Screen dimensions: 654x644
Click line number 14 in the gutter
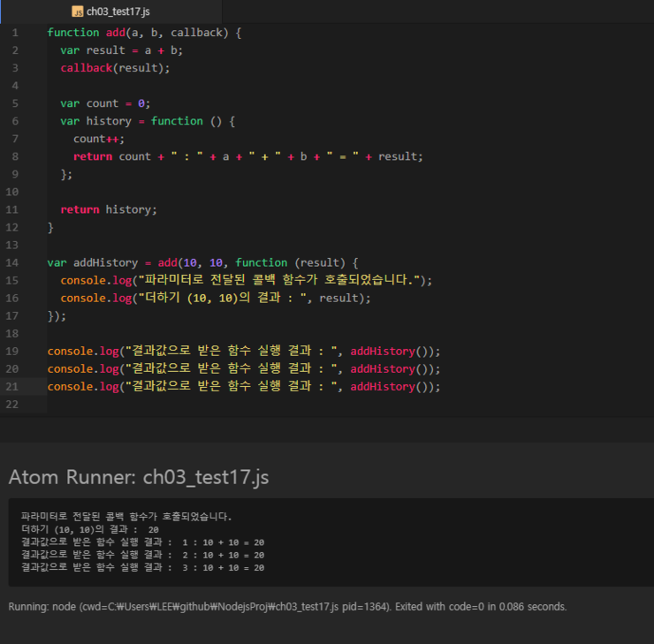click(12, 262)
